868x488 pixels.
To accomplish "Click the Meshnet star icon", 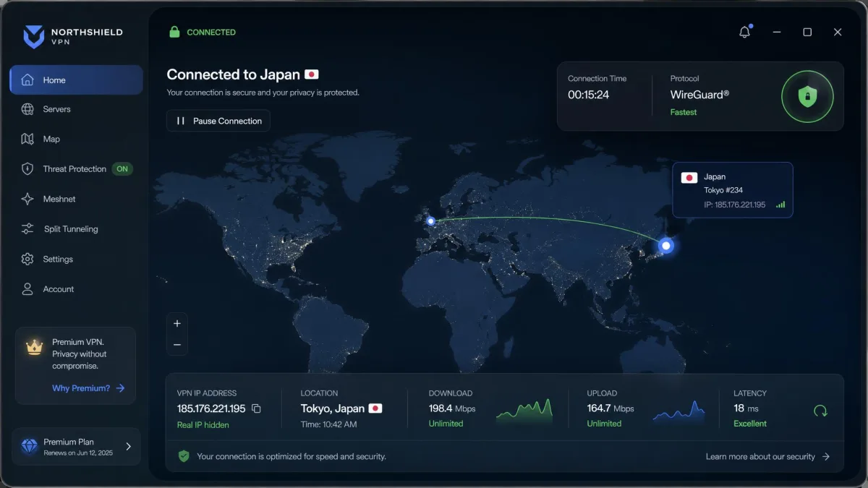I will 27,199.
